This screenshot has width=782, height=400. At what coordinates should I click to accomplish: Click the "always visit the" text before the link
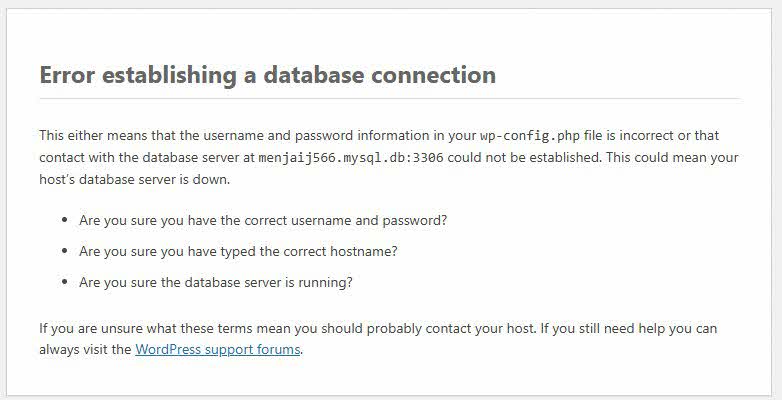(x=85, y=350)
